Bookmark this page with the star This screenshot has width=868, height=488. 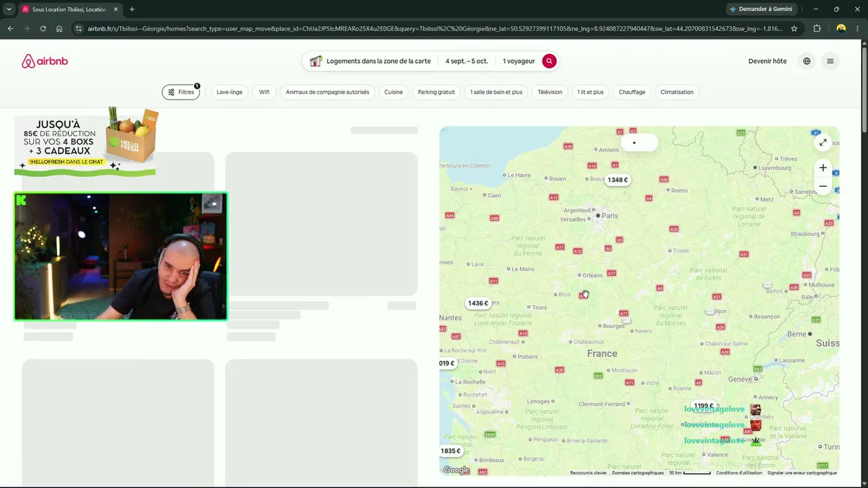(794, 28)
